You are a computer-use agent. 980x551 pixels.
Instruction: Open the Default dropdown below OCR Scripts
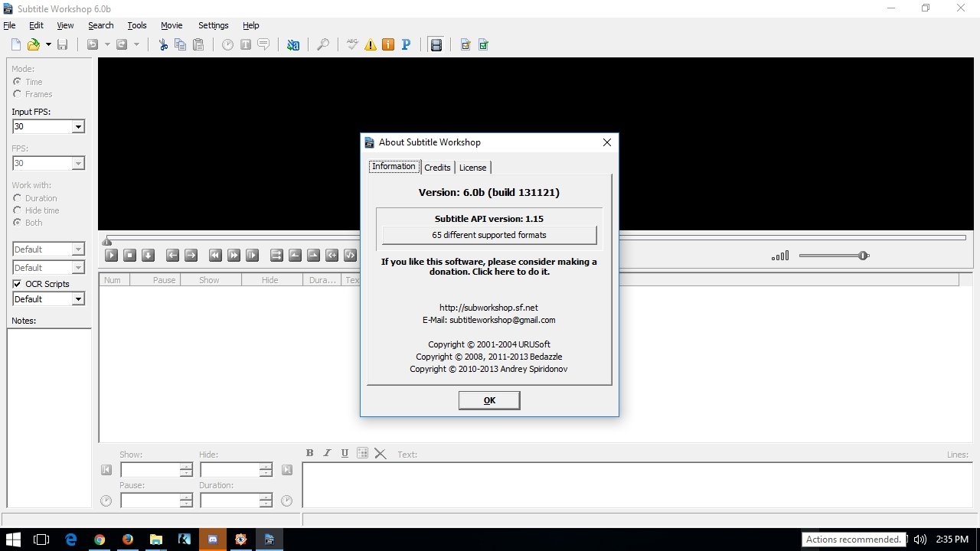(78, 299)
